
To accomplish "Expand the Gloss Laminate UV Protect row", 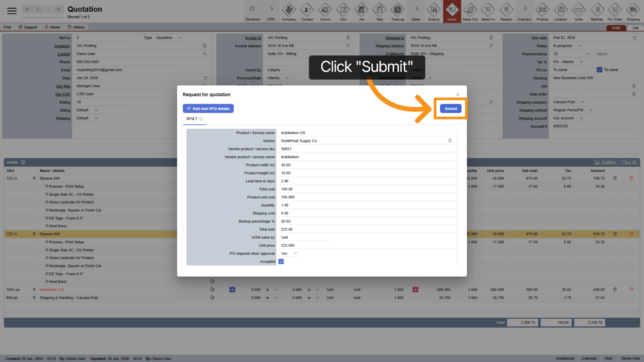I will [47, 202].
